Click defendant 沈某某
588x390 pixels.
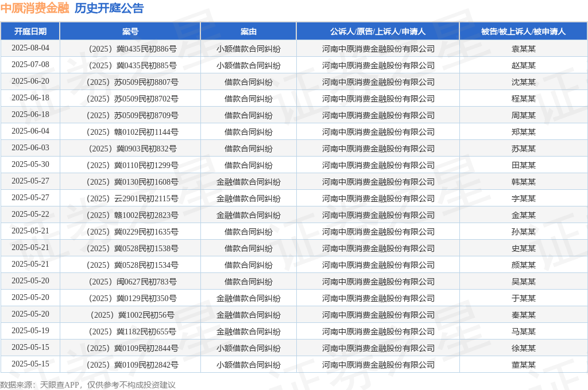pyautogui.click(x=524, y=82)
